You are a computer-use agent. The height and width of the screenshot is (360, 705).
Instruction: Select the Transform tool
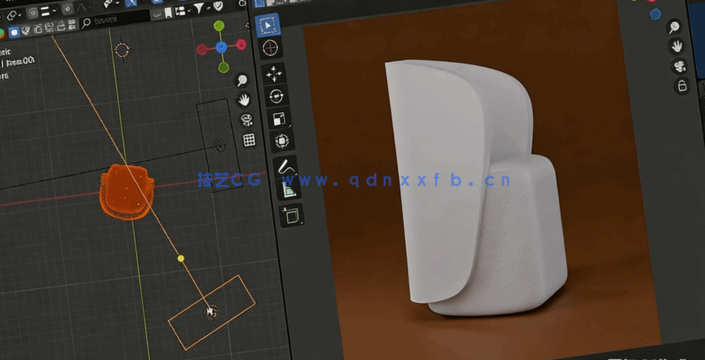coord(282,141)
